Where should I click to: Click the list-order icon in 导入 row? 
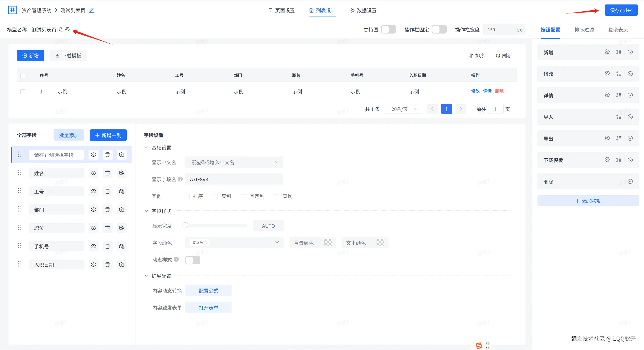(x=619, y=117)
